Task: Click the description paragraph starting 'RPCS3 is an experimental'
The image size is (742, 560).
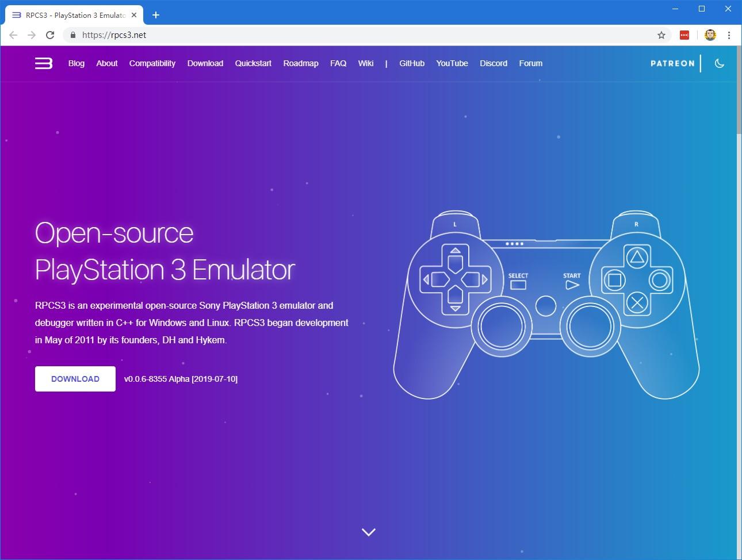Action: click(x=192, y=323)
